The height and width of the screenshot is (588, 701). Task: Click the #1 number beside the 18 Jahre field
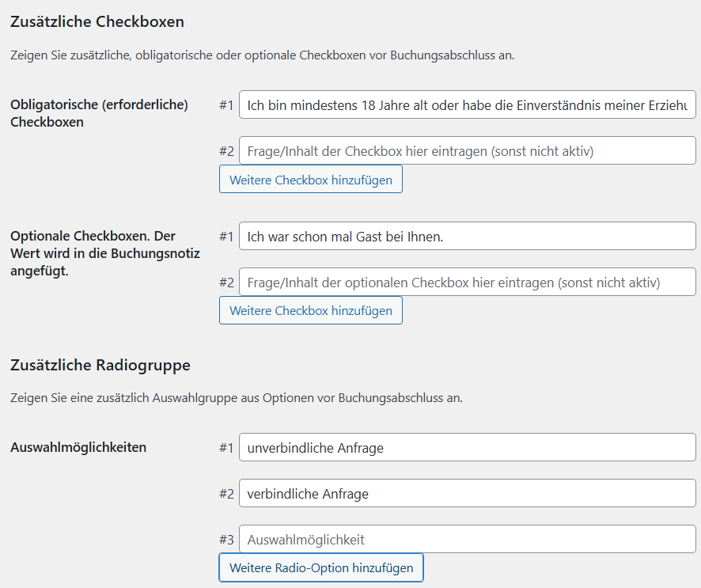pyautogui.click(x=226, y=105)
